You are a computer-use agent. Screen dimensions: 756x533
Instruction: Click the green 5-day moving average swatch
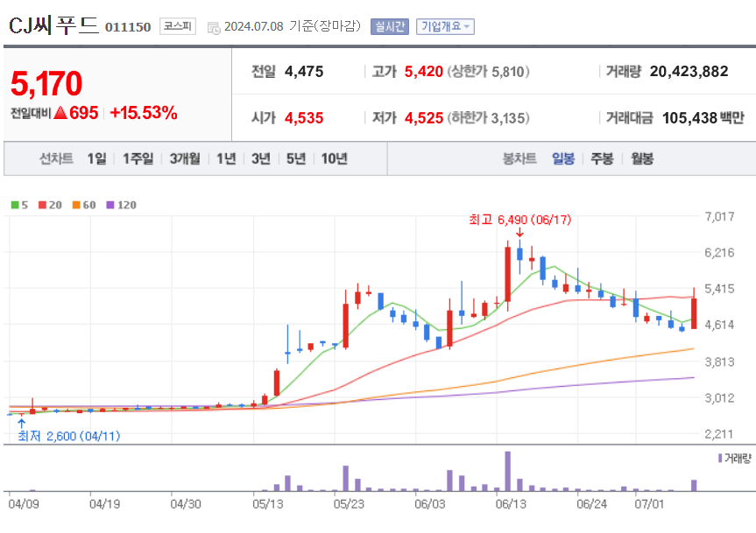coord(15,205)
